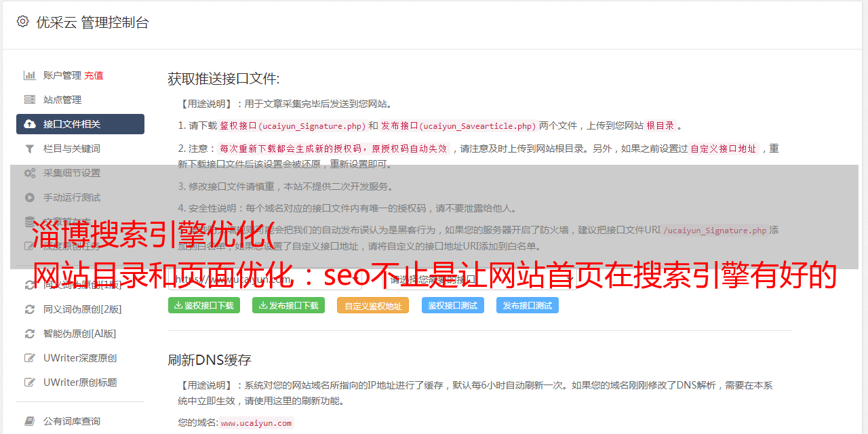Click the green 鉴权接口下载 button

(204, 305)
